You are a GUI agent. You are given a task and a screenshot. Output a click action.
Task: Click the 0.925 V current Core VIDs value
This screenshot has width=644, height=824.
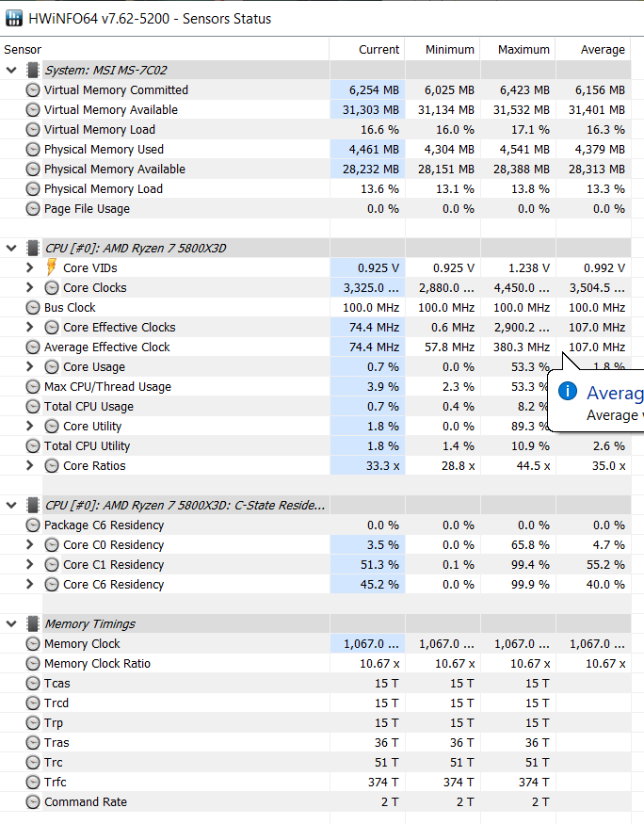(x=378, y=268)
